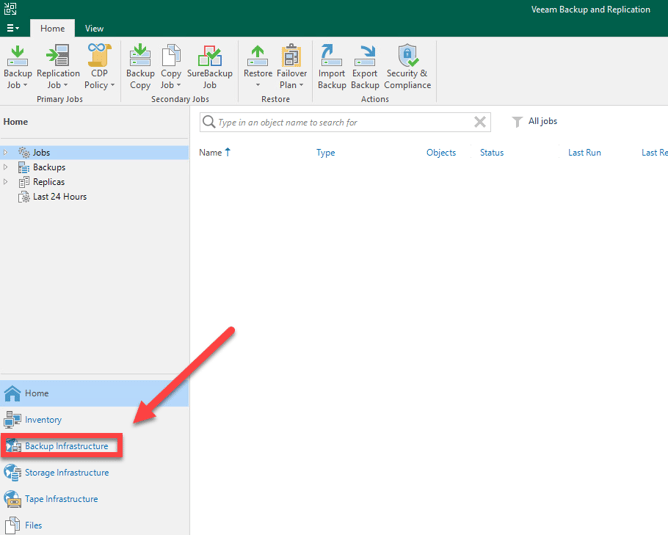This screenshot has height=535, width=668.
Task: Click the Import Backup icon
Action: point(331,55)
